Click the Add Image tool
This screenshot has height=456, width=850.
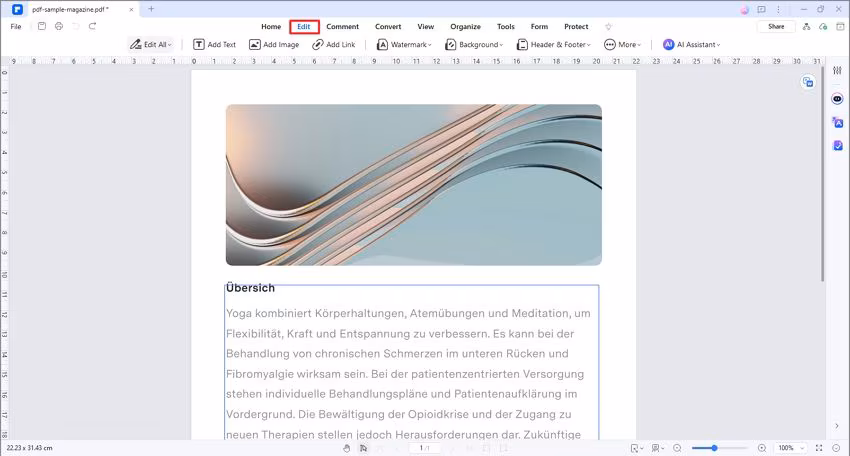click(x=274, y=44)
